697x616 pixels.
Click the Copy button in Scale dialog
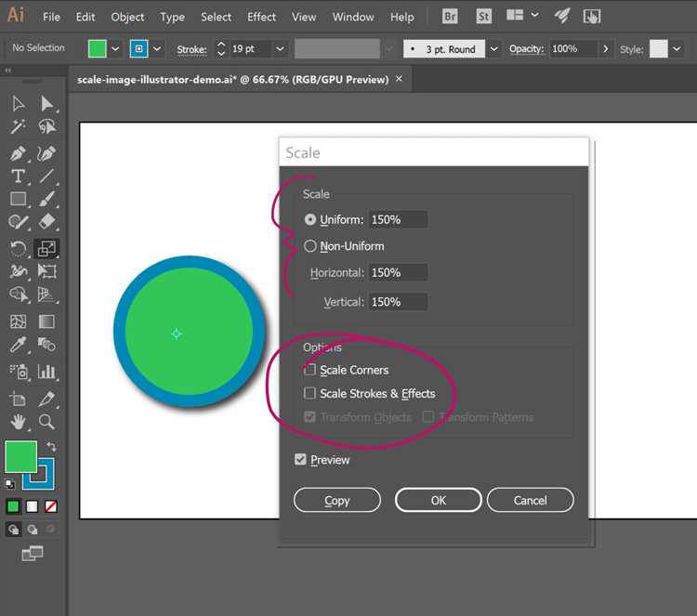click(x=337, y=500)
